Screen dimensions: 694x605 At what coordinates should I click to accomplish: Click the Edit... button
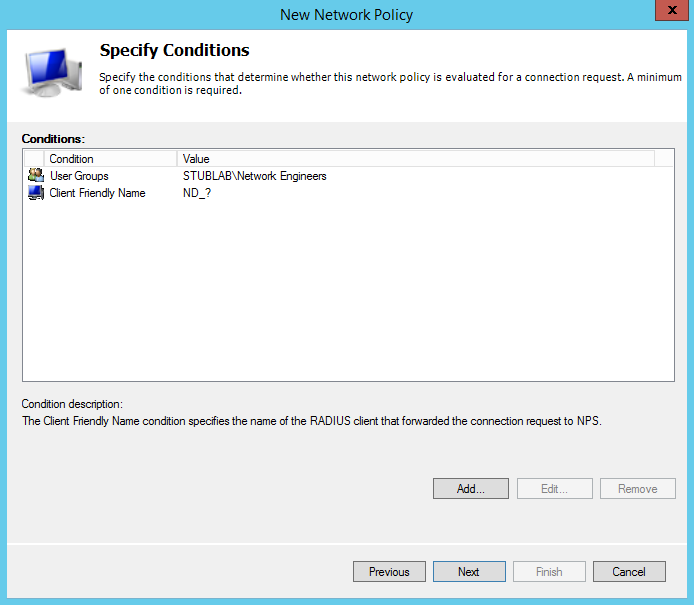(x=554, y=489)
